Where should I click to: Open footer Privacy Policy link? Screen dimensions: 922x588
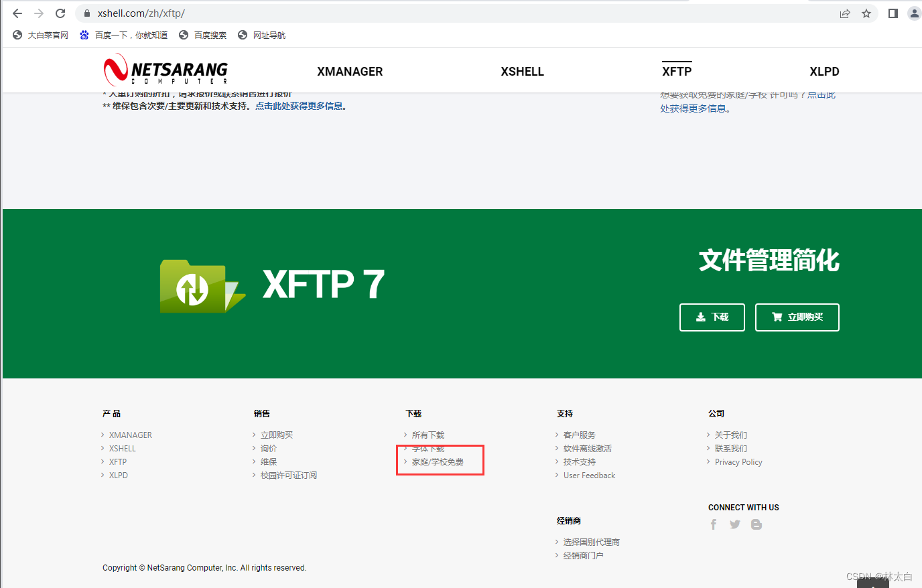pos(738,462)
